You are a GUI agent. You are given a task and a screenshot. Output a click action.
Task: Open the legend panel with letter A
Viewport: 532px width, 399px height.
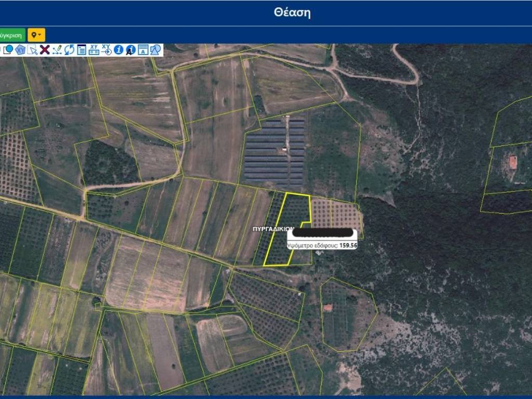(x=143, y=50)
